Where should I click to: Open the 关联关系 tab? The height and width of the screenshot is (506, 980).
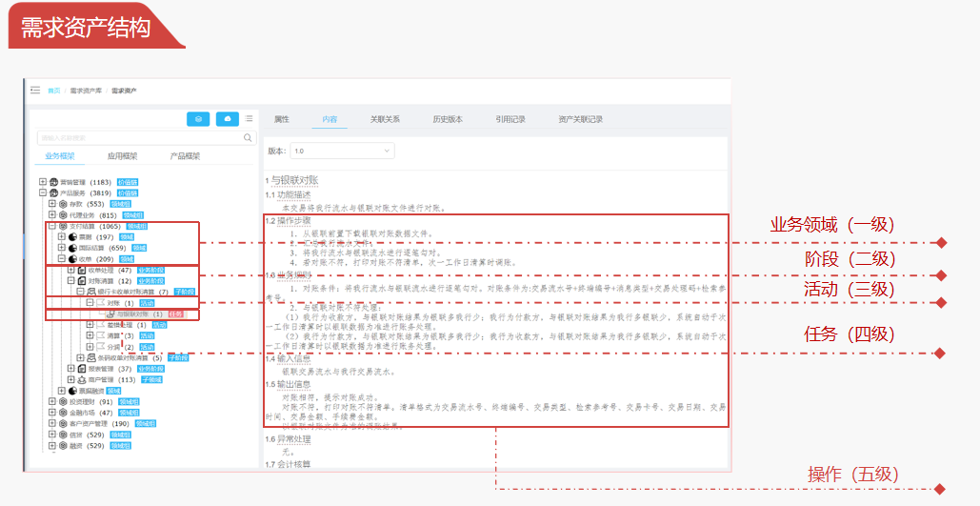point(385,119)
